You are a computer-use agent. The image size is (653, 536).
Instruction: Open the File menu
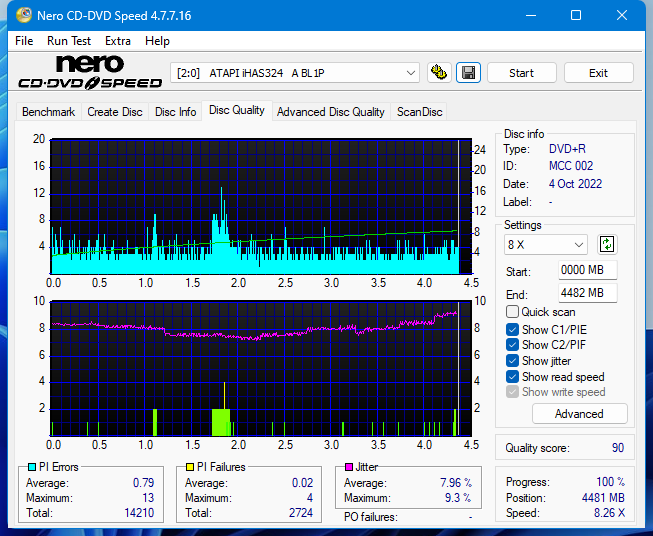[24, 41]
